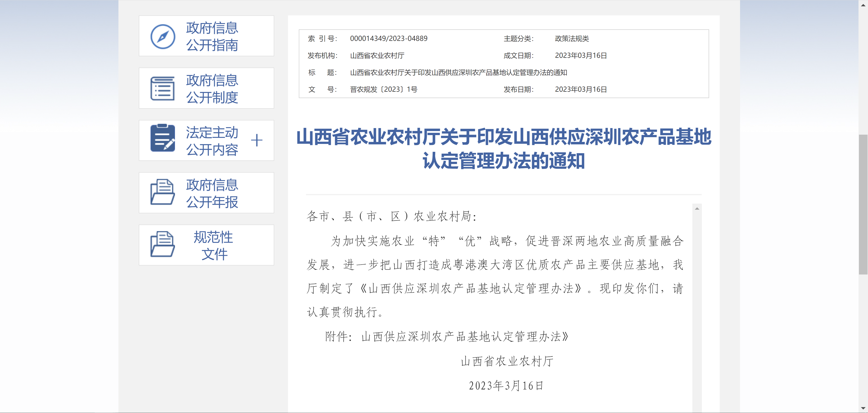Image resolution: width=868 pixels, height=413 pixels.
Task: Open 政府信息公开制度 menu item
Action: [x=212, y=89]
